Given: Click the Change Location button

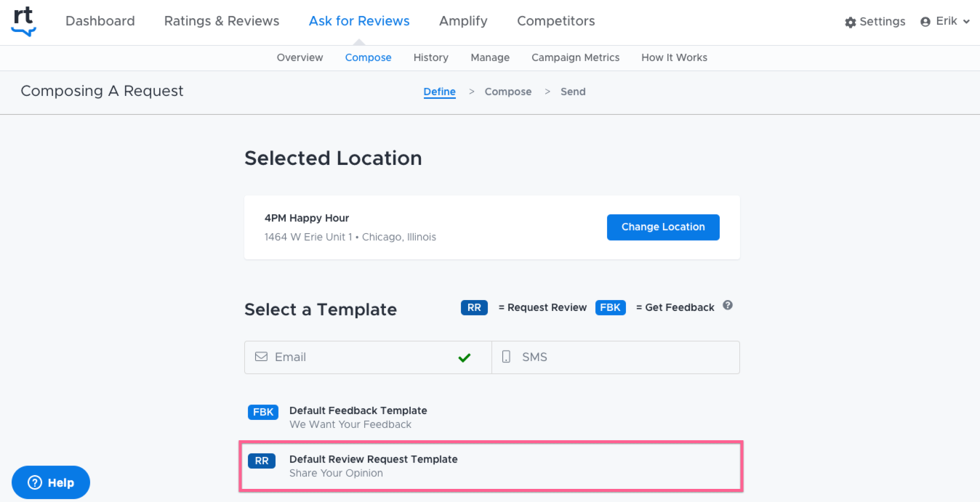Looking at the screenshot, I should [663, 227].
